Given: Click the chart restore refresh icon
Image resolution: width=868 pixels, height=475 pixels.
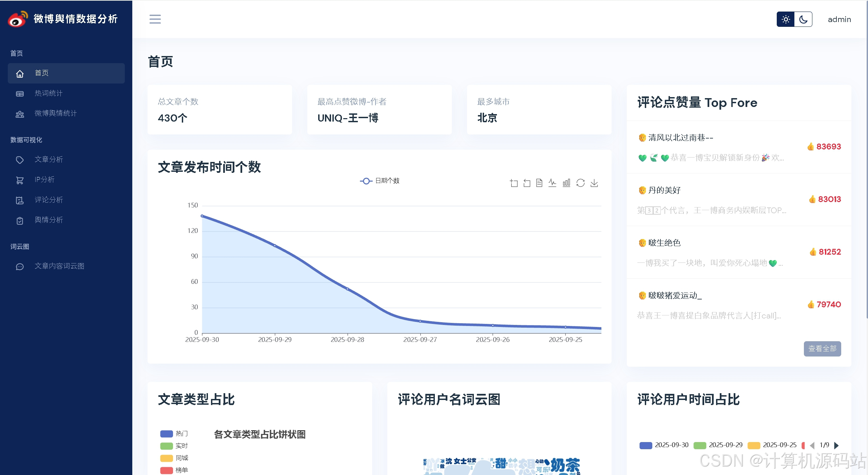Looking at the screenshot, I should click(580, 183).
